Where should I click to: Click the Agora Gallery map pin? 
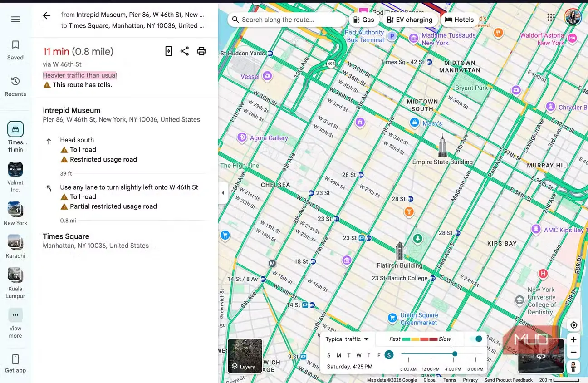coord(242,137)
